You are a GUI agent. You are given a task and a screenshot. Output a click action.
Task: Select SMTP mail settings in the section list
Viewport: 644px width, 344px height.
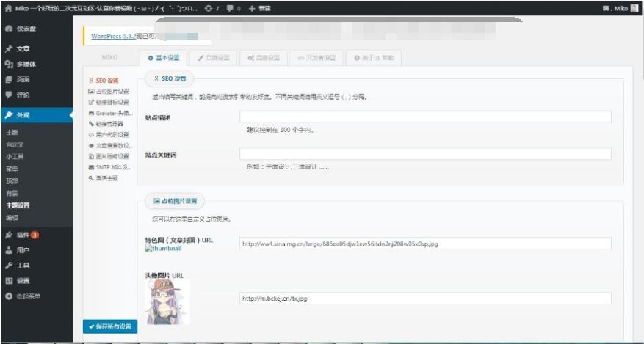(110, 167)
